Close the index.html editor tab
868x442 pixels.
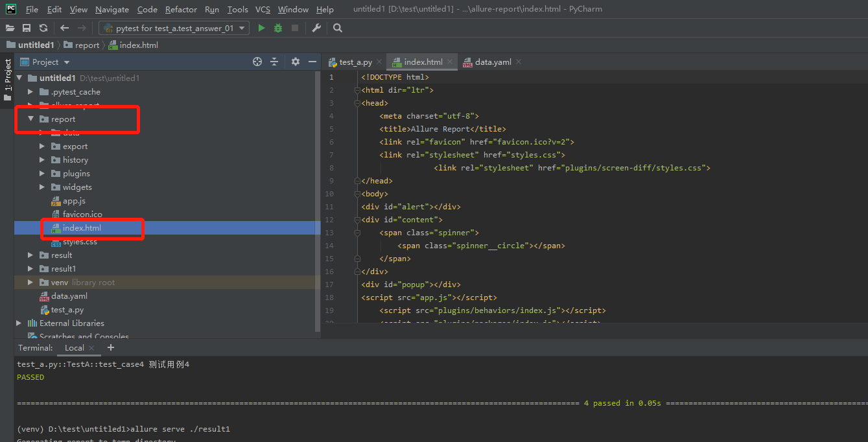pyautogui.click(x=451, y=62)
